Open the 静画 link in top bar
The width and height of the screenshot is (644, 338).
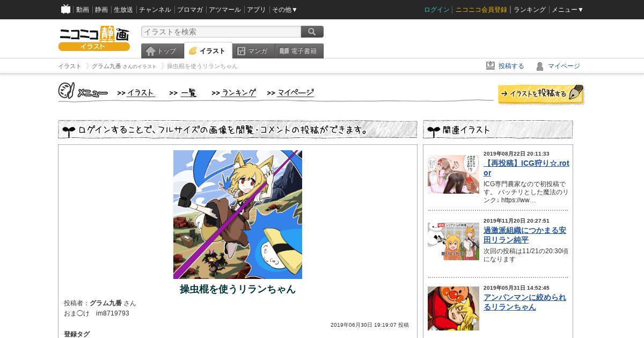click(101, 10)
